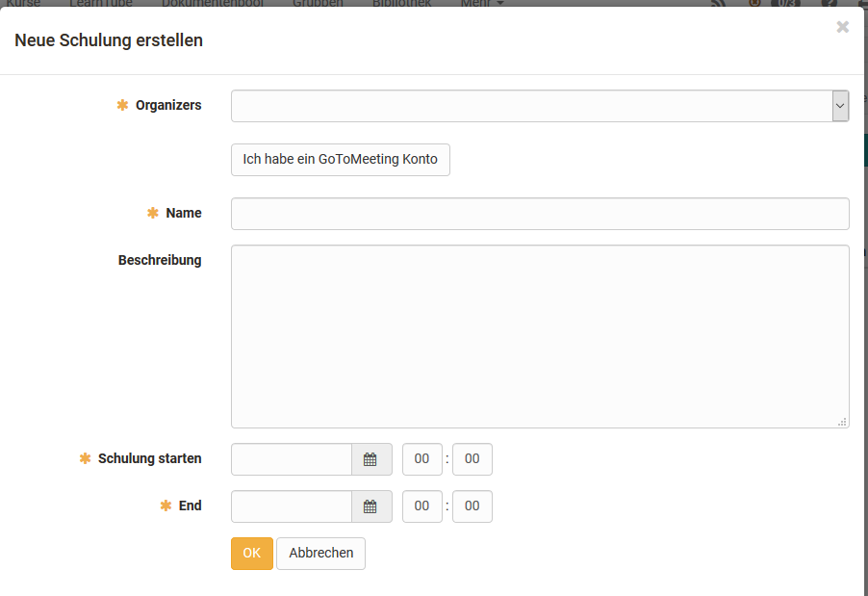The width and height of the screenshot is (868, 596).
Task: Click the dropdown arrow of the Organizers field
Action: coord(840,106)
